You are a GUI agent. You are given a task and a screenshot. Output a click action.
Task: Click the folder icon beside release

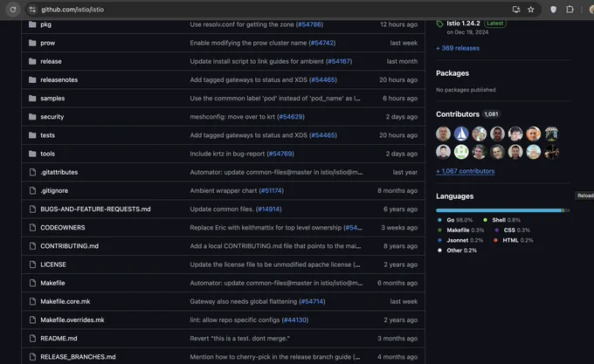(x=32, y=61)
